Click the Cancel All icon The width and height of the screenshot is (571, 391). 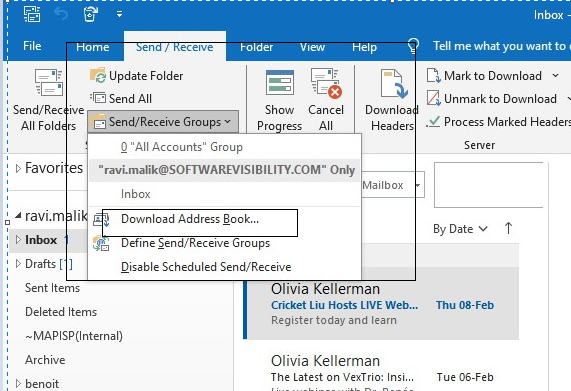(x=326, y=83)
